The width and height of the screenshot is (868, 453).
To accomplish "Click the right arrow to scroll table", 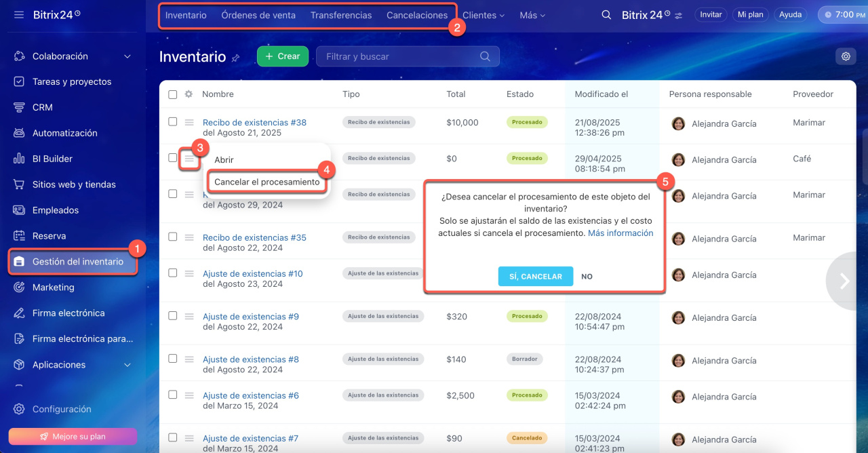I will 845,281.
